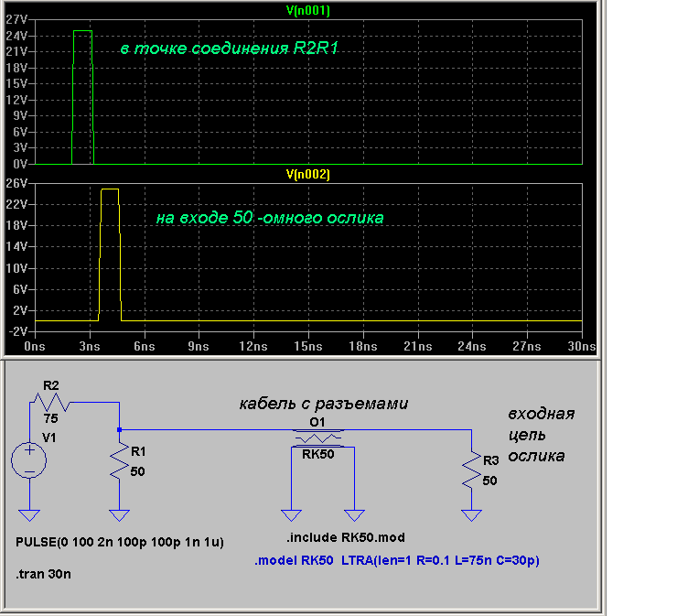The width and height of the screenshot is (677, 616).
Task: Click the R1 value 50
Action: [138, 471]
